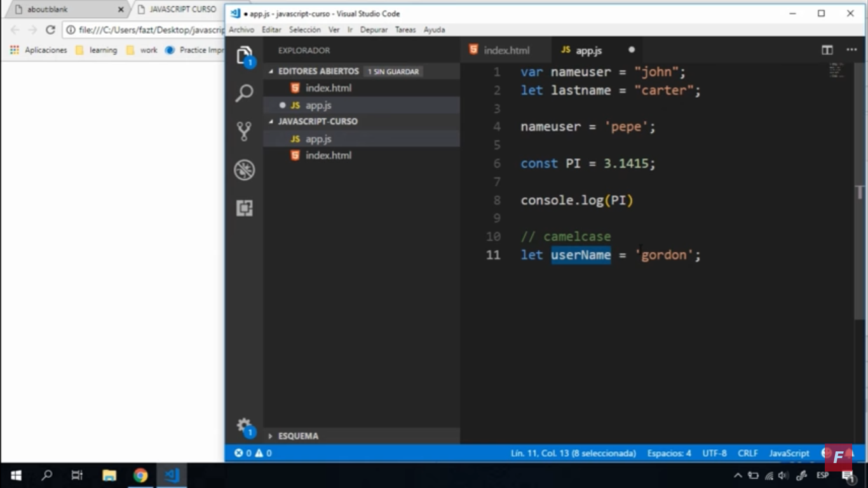Image resolution: width=868 pixels, height=488 pixels.
Task: Change file encoding UTF-8
Action: (714, 453)
